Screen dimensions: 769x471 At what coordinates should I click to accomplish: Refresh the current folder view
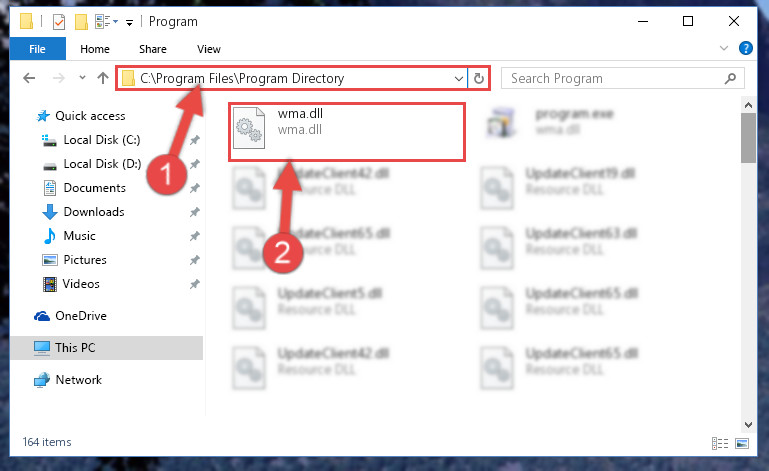coord(479,78)
